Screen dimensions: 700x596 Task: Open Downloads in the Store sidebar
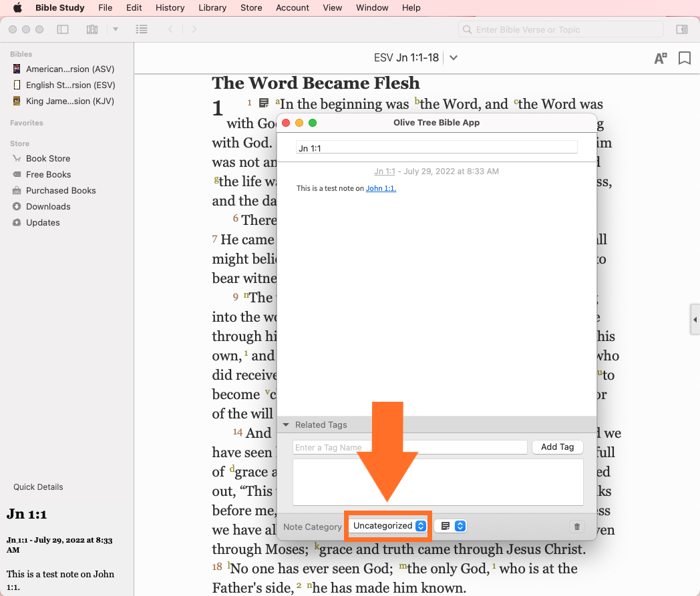click(48, 206)
